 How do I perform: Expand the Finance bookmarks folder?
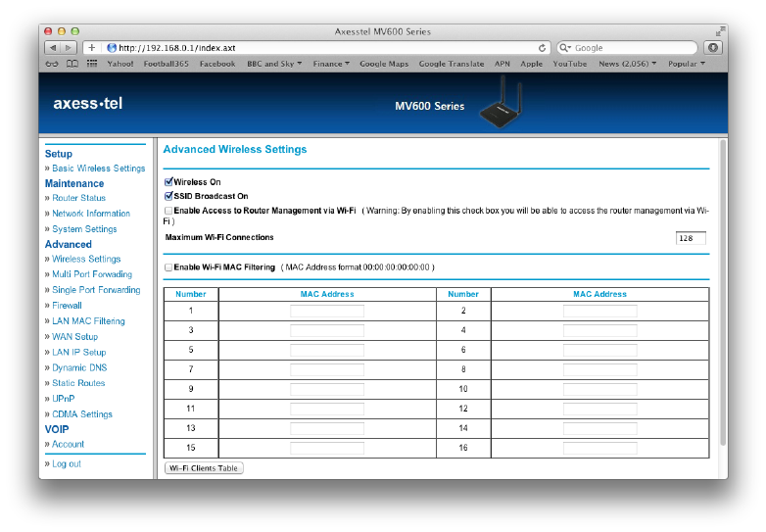click(331, 64)
